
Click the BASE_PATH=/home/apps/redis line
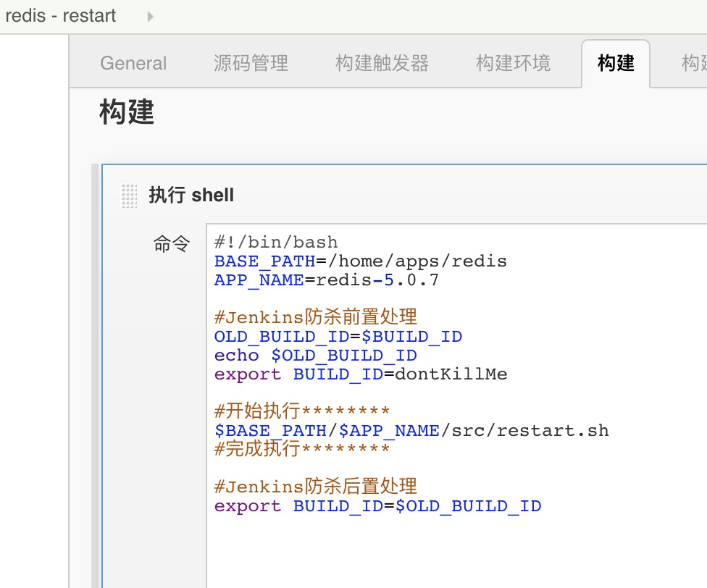click(x=360, y=261)
